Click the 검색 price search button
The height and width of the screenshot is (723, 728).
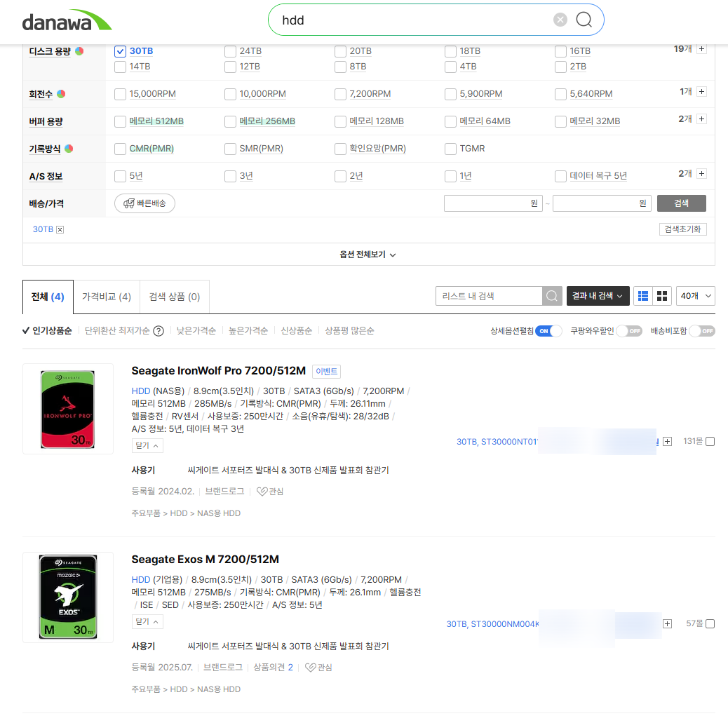(681, 203)
